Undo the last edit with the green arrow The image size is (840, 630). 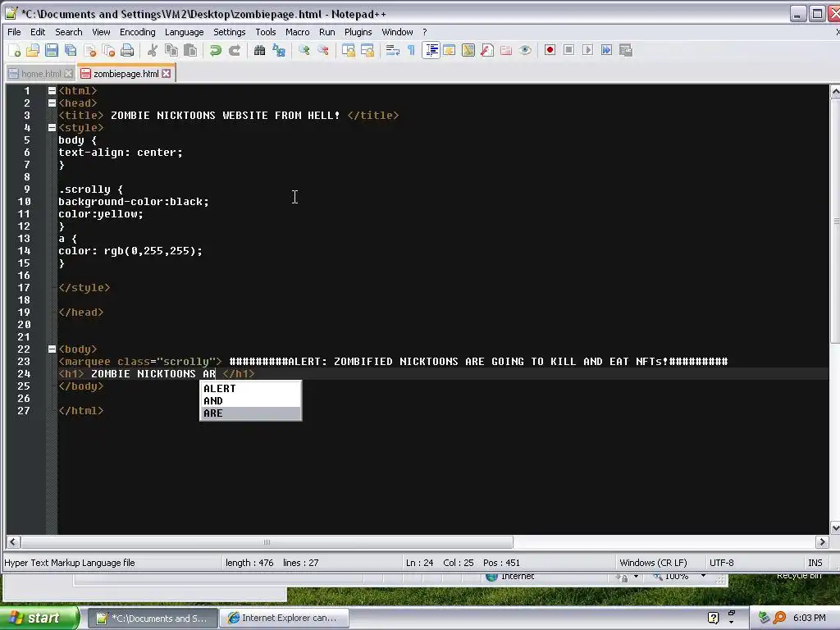[216, 50]
